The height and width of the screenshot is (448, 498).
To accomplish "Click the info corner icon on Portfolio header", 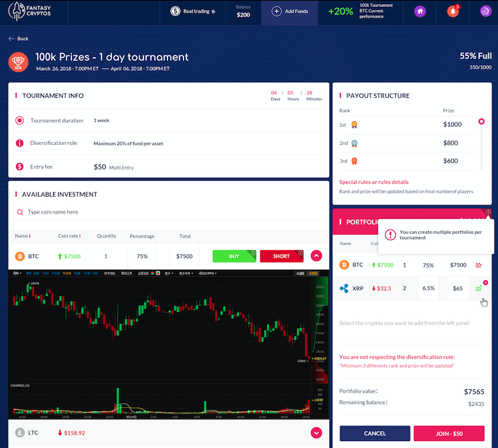I will pos(488,212).
